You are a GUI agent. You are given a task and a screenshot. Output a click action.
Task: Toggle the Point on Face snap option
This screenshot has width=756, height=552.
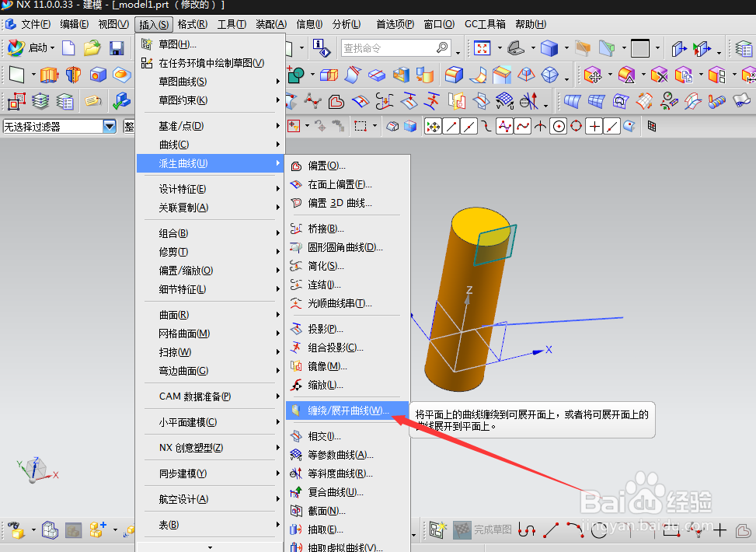coord(629,127)
